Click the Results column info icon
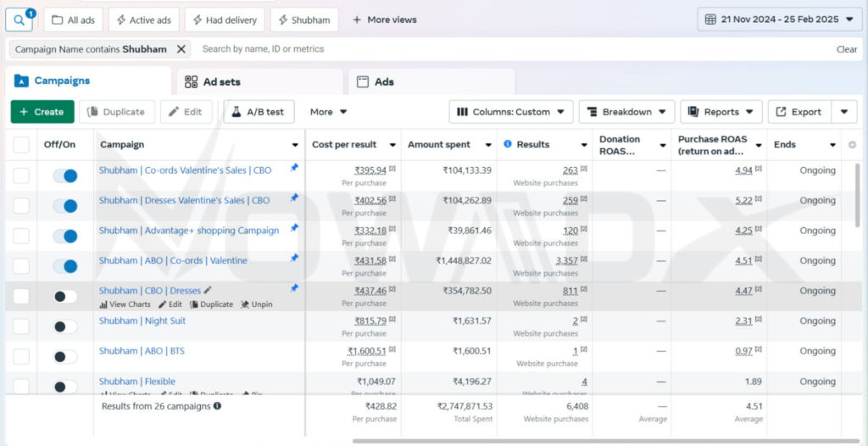Viewport: 868px width, 446px height. pyautogui.click(x=508, y=144)
